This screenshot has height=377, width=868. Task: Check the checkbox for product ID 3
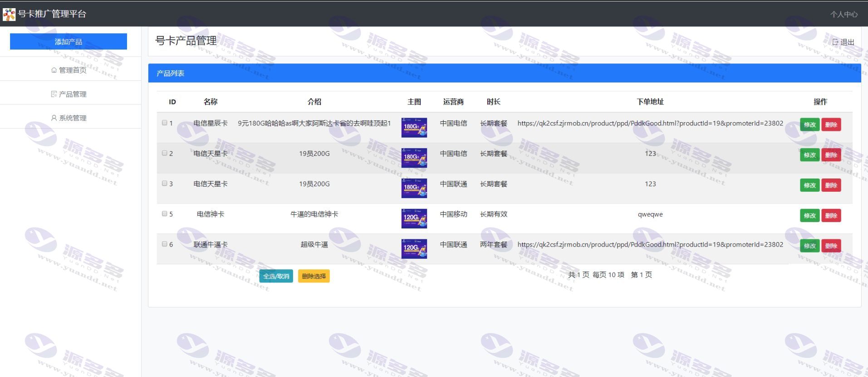point(165,184)
